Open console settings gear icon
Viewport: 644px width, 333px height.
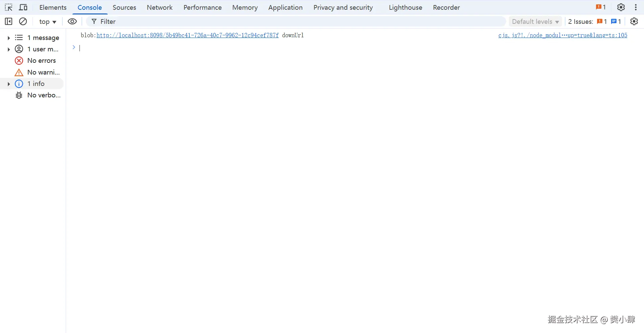[634, 21]
